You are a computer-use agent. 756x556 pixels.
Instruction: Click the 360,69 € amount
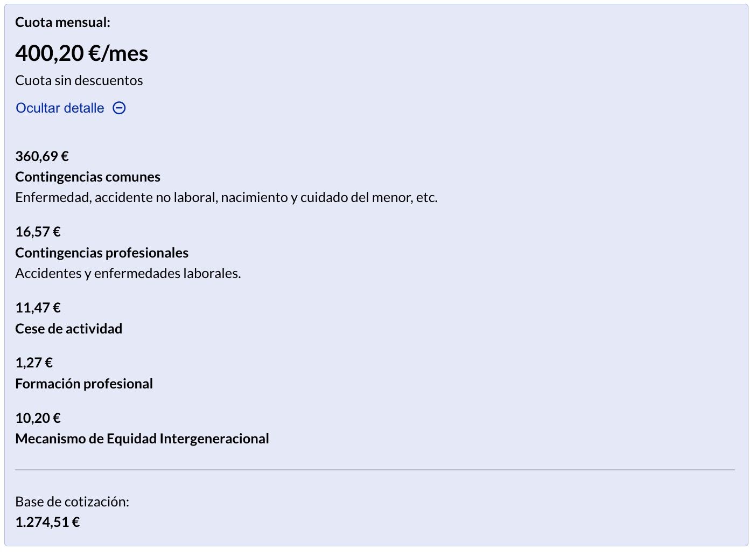click(41, 156)
